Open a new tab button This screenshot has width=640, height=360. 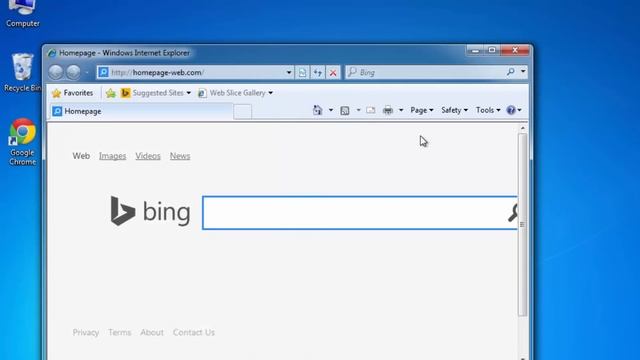tap(242, 111)
